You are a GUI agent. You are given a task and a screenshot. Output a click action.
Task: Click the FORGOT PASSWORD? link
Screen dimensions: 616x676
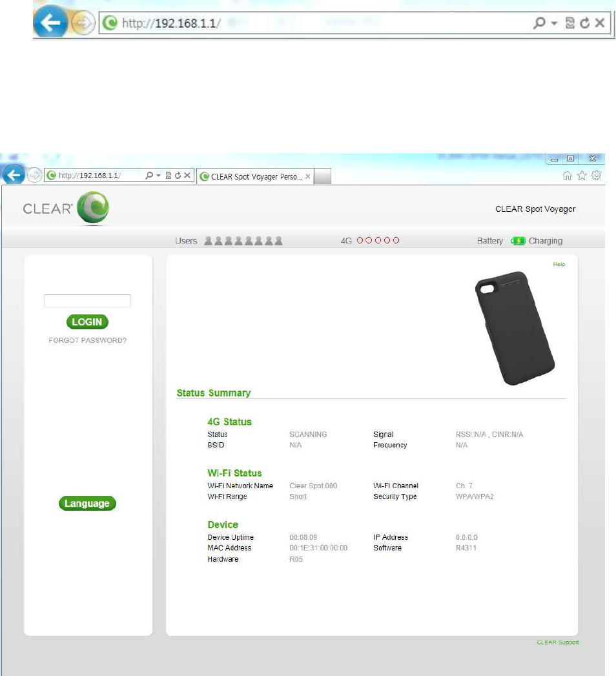click(88, 340)
